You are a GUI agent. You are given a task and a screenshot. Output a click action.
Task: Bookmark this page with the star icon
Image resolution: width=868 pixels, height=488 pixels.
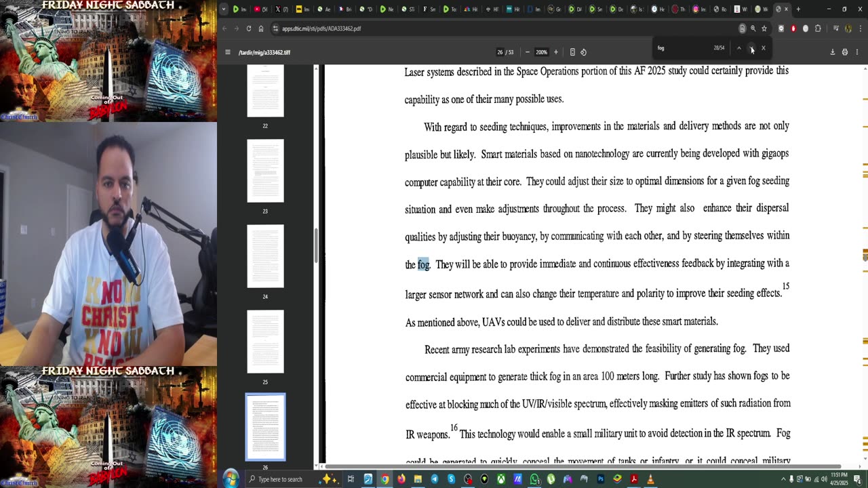click(764, 28)
